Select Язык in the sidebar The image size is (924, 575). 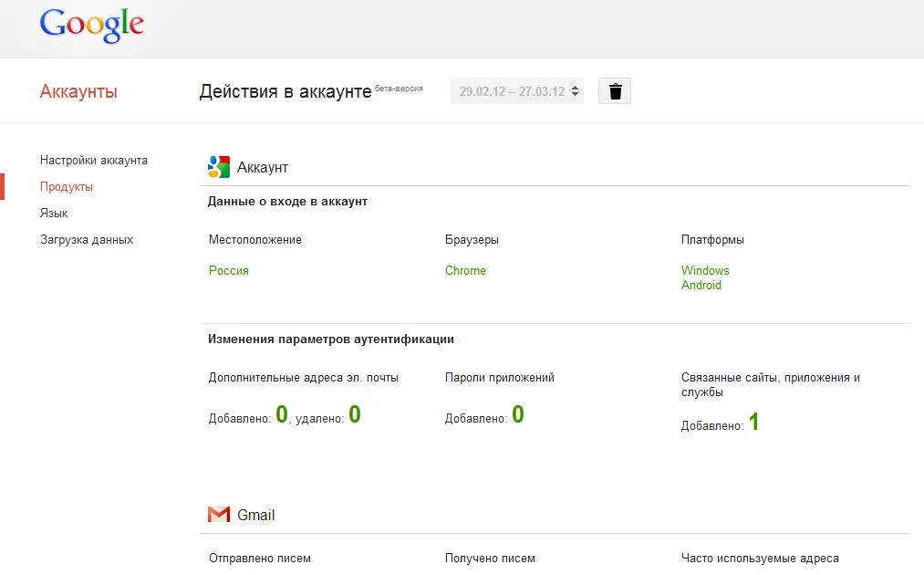coord(54,213)
